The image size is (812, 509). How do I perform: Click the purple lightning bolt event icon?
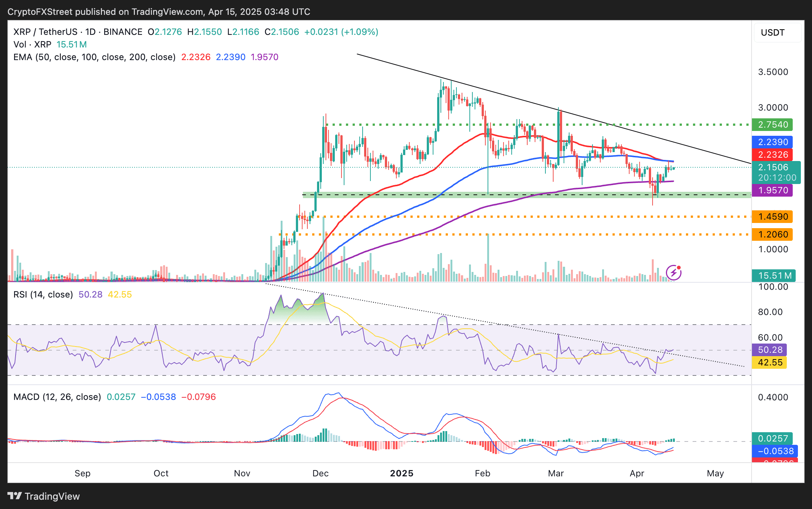point(674,273)
